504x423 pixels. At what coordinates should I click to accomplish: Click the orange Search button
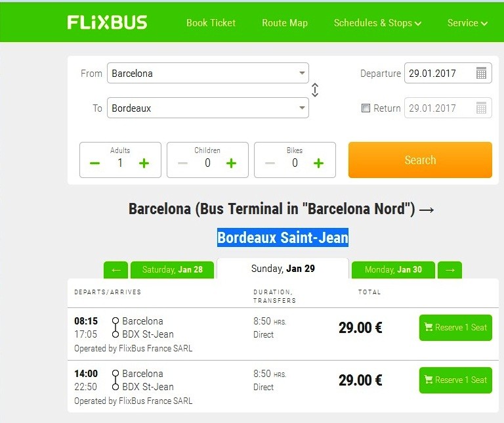click(420, 160)
